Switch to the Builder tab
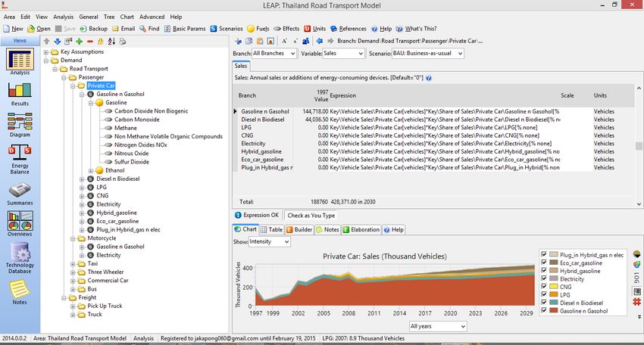Image resolution: width=644 pixels, height=345 pixels. 299,230
